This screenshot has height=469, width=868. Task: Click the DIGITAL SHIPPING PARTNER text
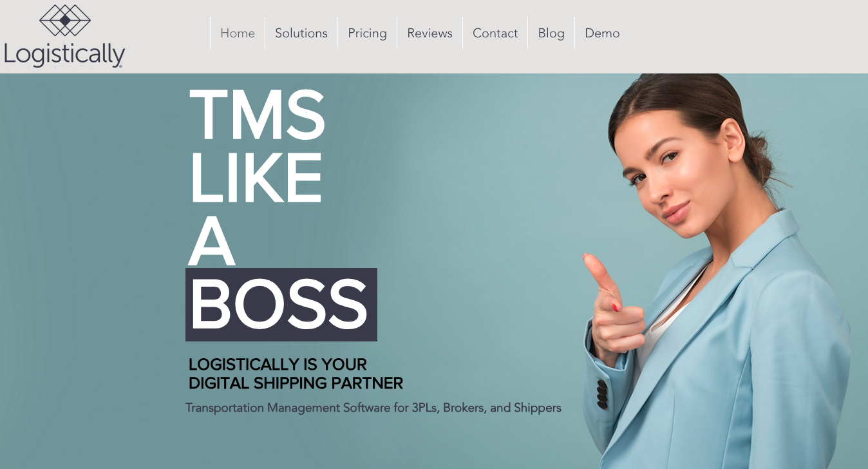tap(296, 383)
